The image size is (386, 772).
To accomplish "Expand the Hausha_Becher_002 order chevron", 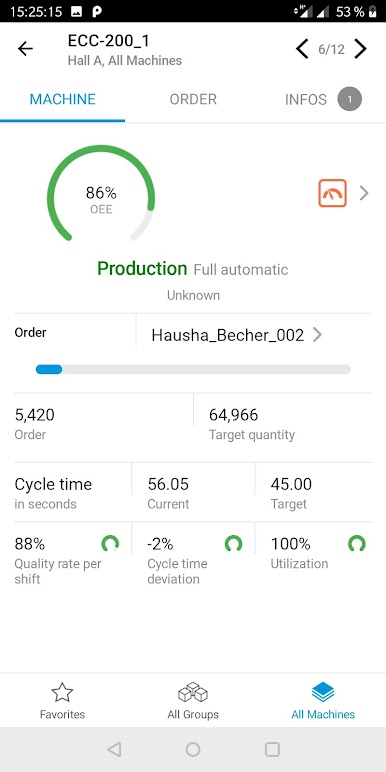I will pyautogui.click(x=318, y=335).
